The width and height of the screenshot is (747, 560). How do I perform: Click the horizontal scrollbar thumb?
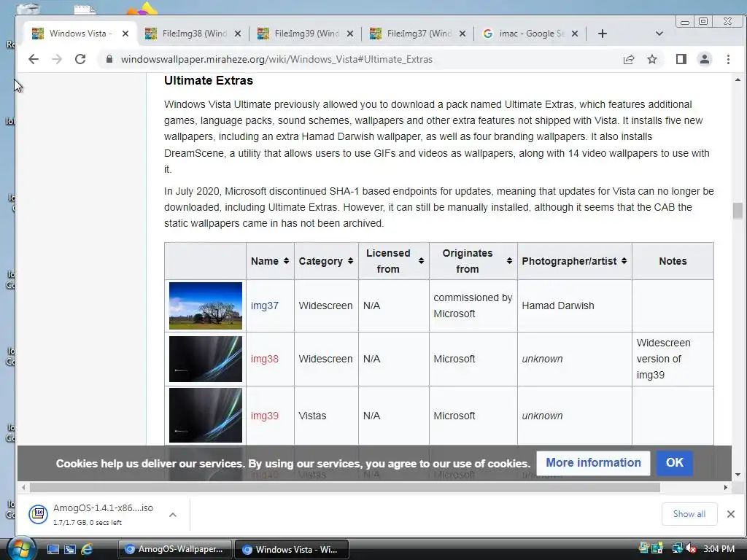point(345,488)
